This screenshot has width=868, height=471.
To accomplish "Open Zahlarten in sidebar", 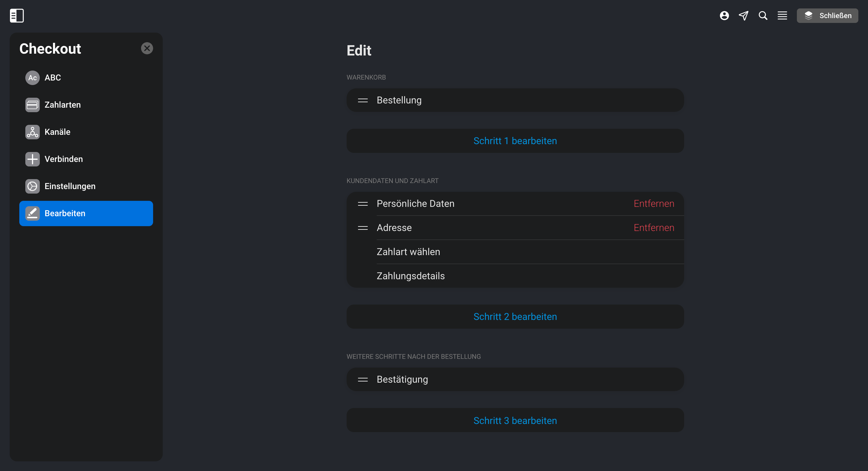I will tap(86, 105).
